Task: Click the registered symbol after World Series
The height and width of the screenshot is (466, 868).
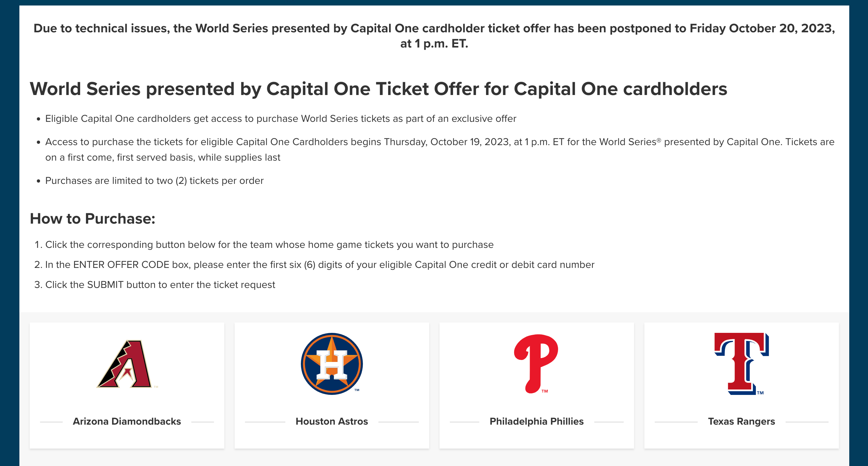Action: pyautogui.click(x=658, y=140)
